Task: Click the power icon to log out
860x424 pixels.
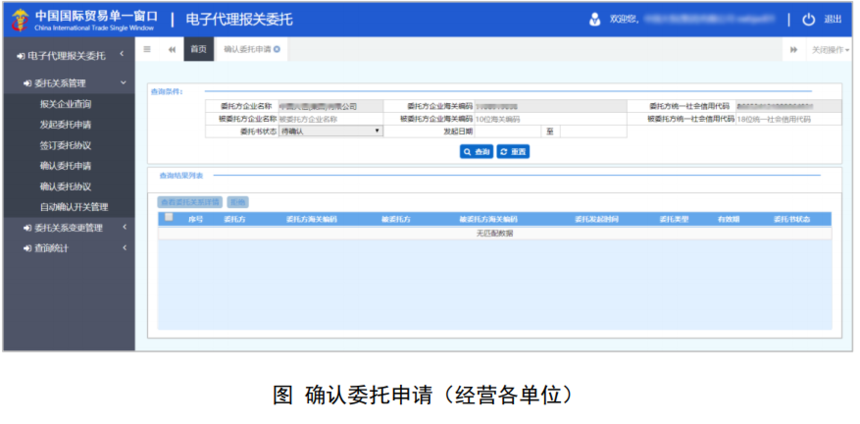Action: (808, 19)
